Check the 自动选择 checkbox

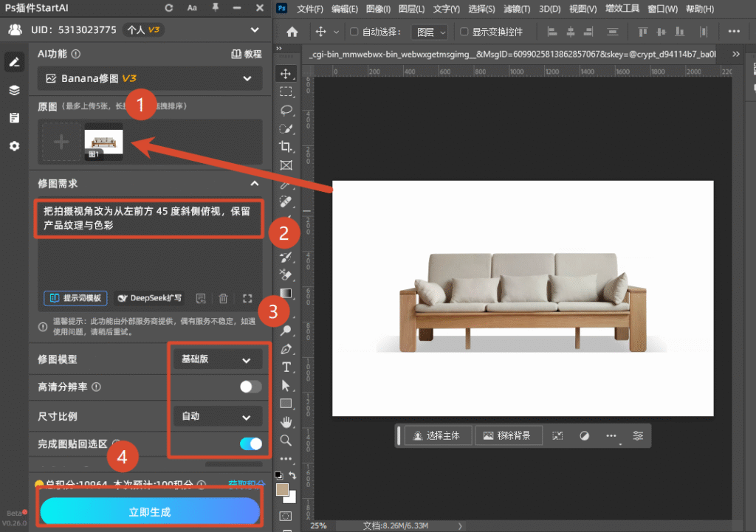click(354, 32)
